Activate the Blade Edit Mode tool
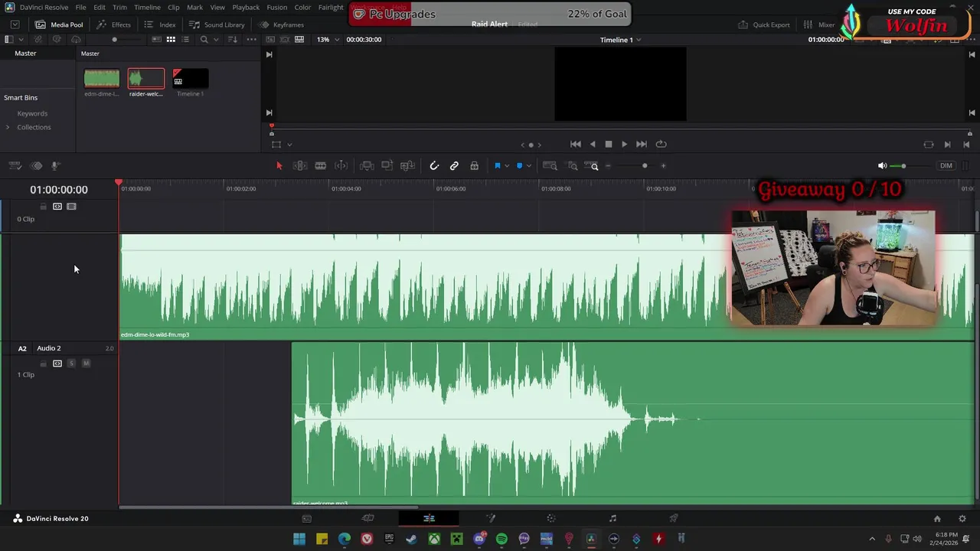980x551 pixels. point(321,165)
